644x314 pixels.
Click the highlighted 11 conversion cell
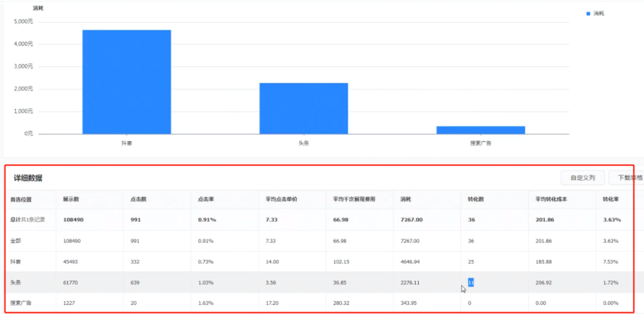[470, 282]
